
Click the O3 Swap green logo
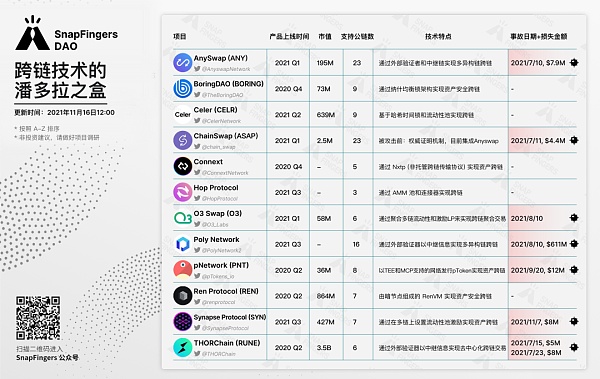point(183,218)
